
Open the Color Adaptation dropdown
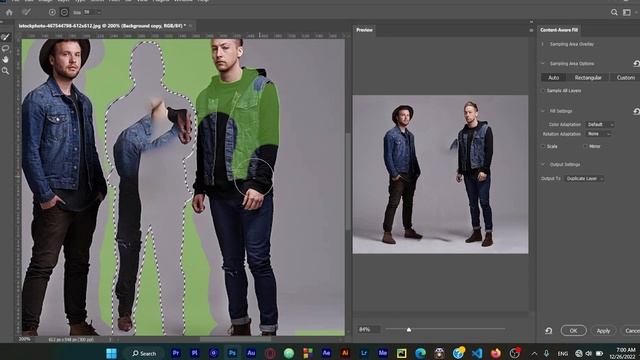click(600, 124)
